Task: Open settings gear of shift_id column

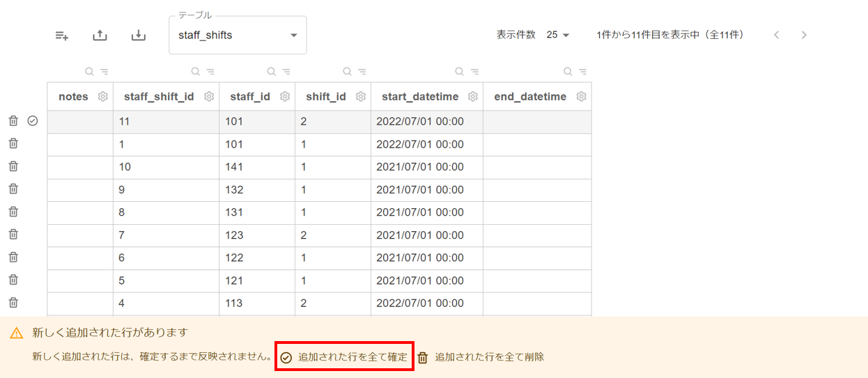Action: [x=361, y=97]
